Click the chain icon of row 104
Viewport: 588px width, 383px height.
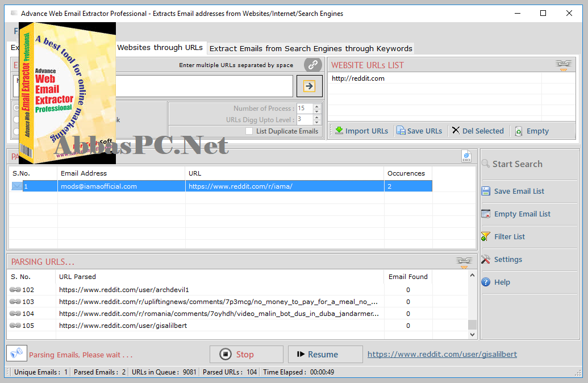coord(15,313)
